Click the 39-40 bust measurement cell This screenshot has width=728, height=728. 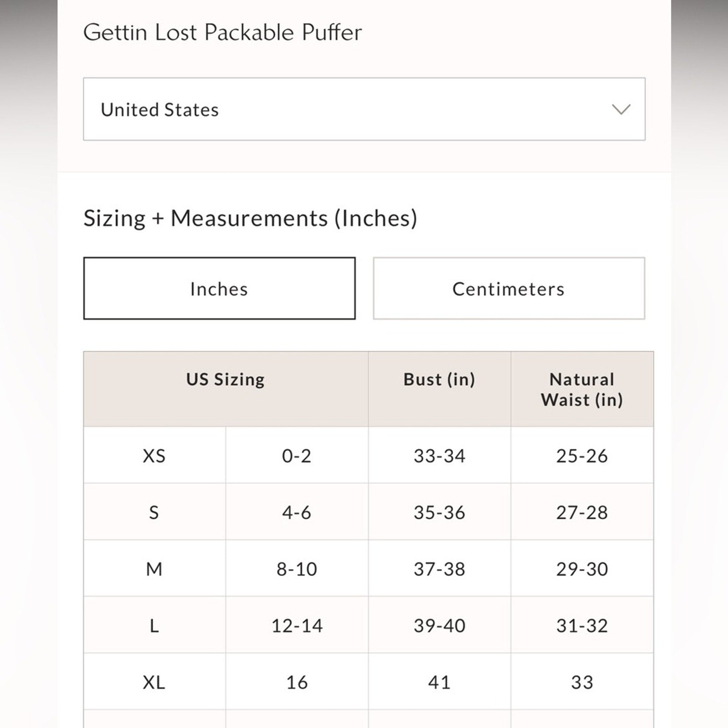pos(439,626)
